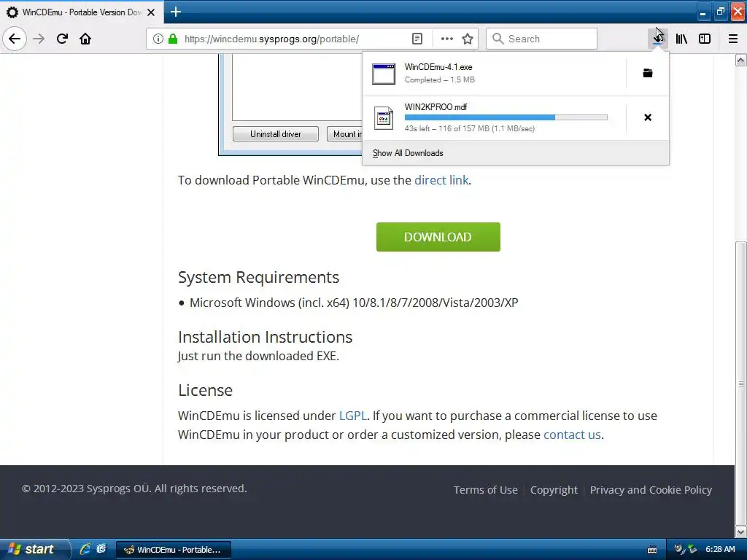Image resolution: width=747 pixels, height=560 pixels.
Task: Click the second system tray icon
Action: (x=692, y=549)
